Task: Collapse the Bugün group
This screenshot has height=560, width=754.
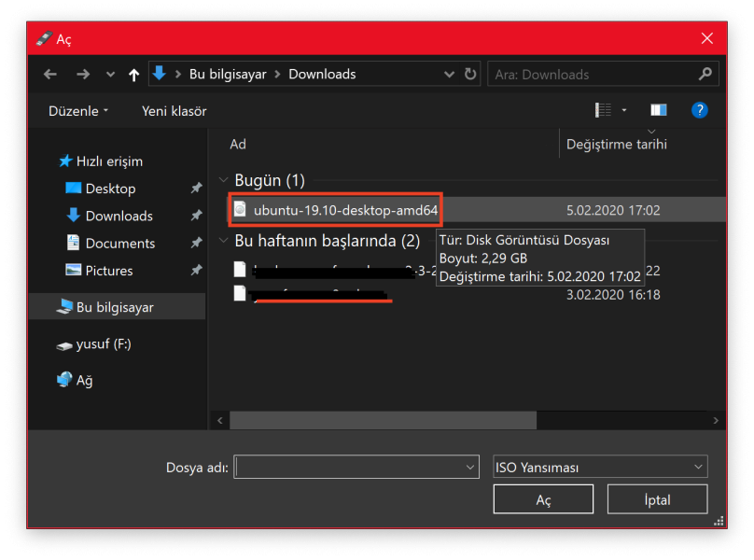Action: (x=223, y=180)
